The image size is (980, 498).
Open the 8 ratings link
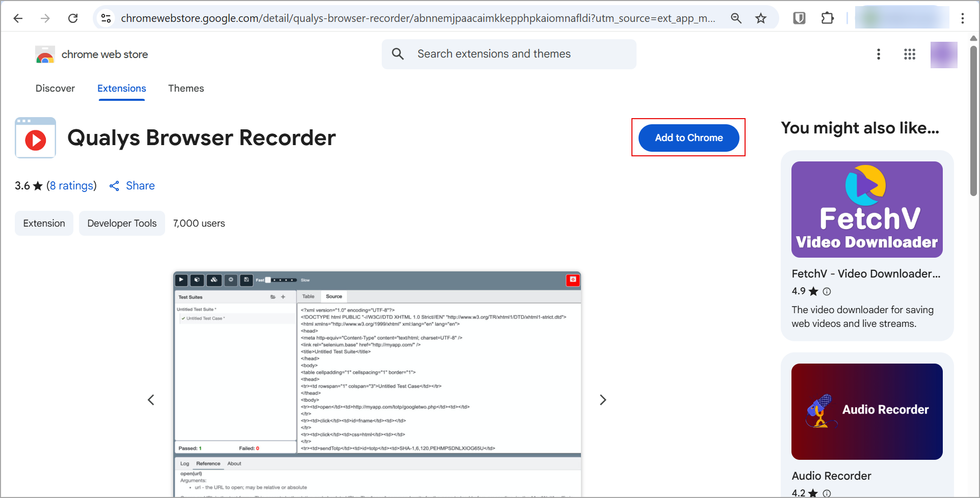(x=71, y=186)
